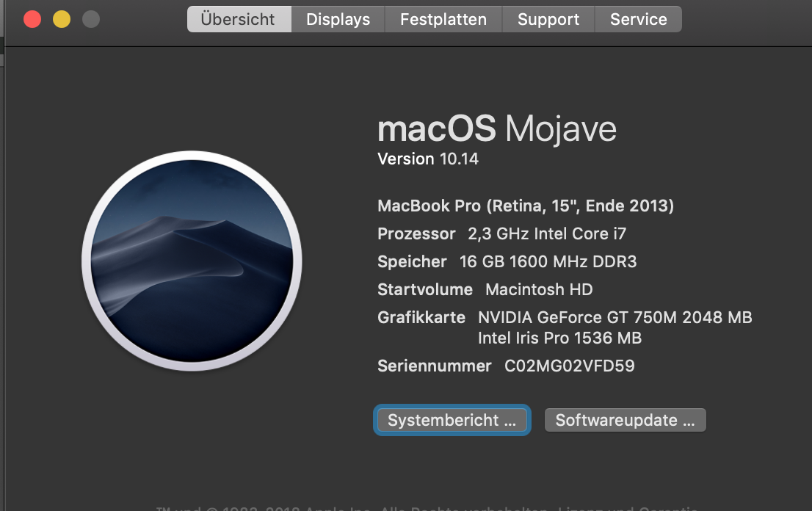Click the serial number C02MG02VFD59
This screenshot has width=812, height=511.
tap(570, 366)
